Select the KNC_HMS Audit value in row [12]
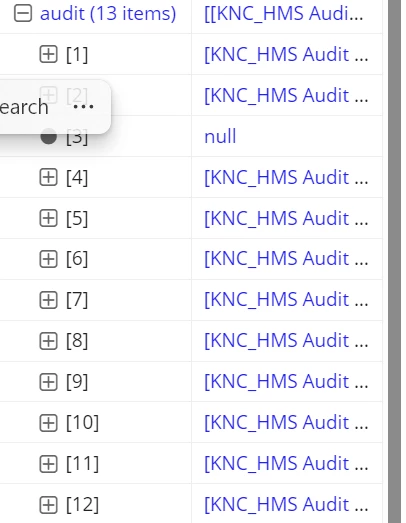The width and height of the screenshot is (406, 523). [286, 505]
